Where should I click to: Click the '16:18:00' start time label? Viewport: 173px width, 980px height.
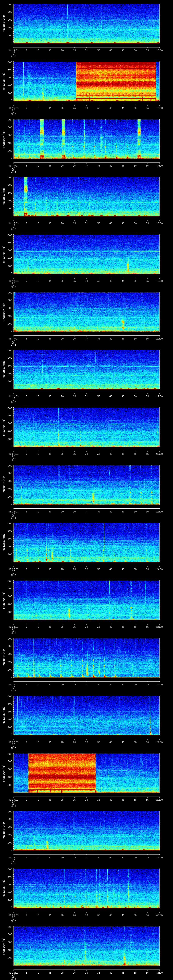click(13, 281)
